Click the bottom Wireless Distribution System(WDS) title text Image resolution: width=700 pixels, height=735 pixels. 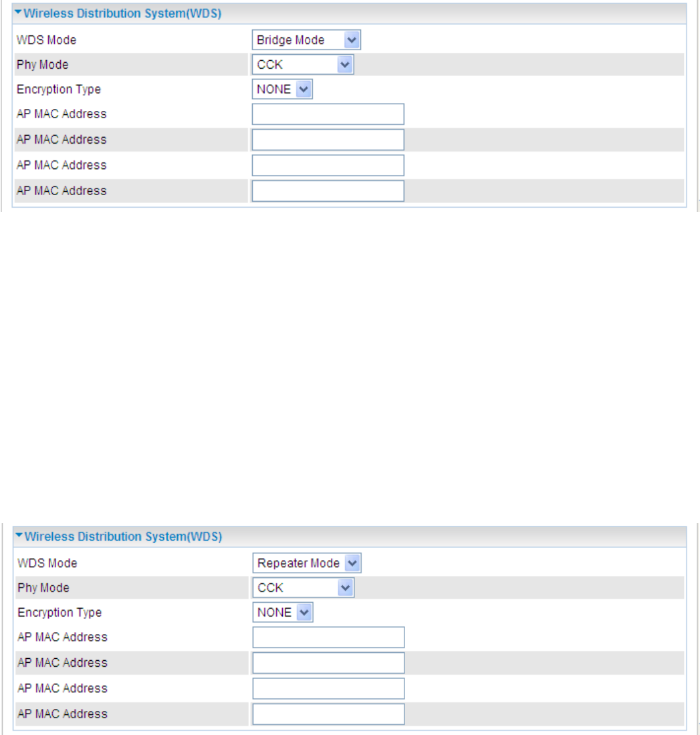coord(124,537)
